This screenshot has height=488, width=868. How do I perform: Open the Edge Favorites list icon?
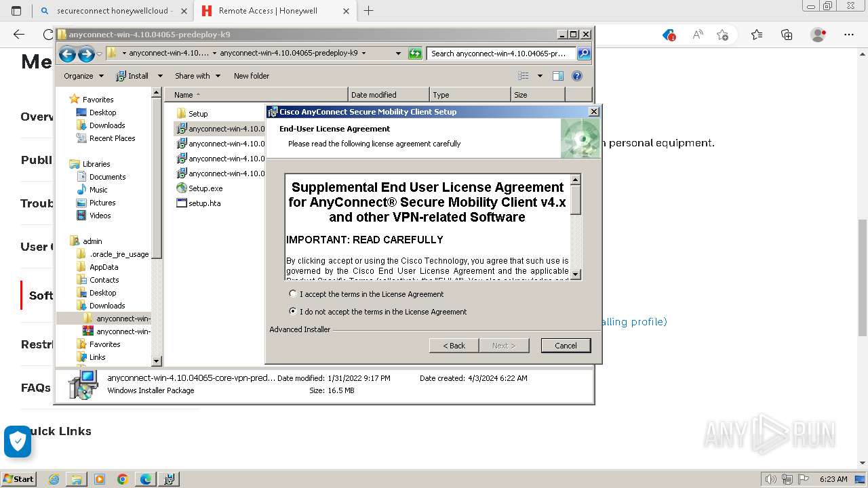(757, 35)
